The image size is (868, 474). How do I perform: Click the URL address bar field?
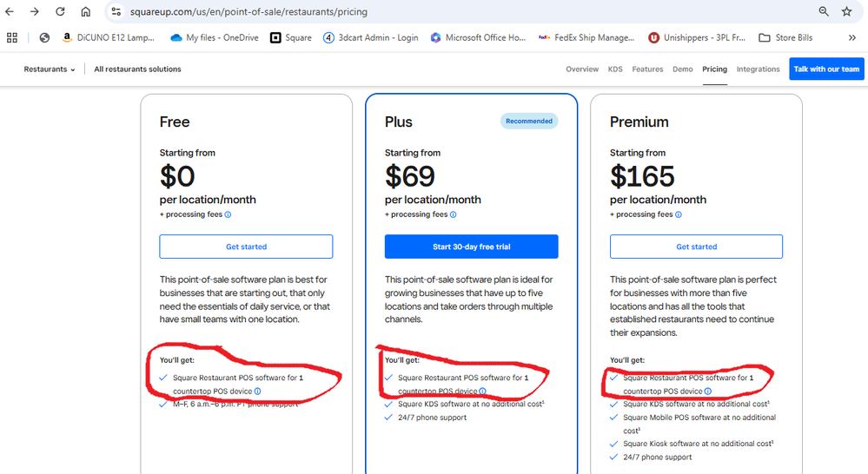tap(434, 12)
